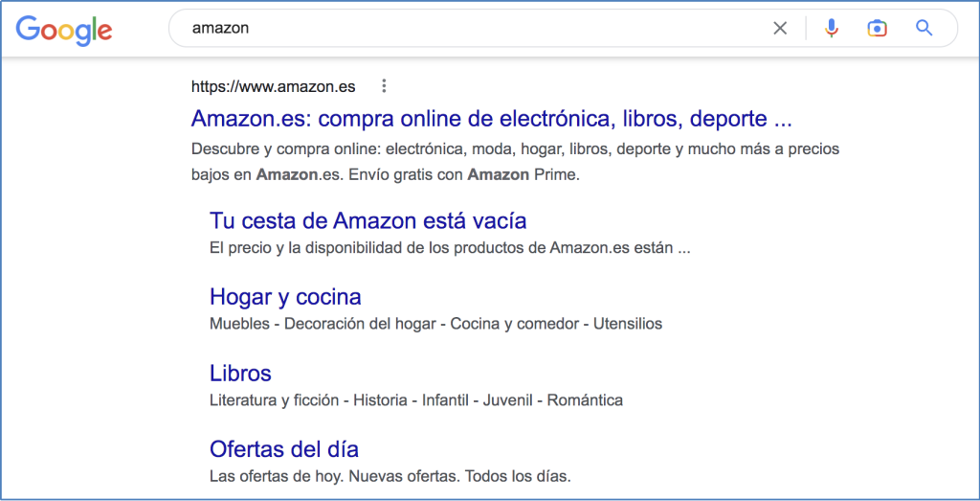Start voice search with the microphone icon
The height and width of the screenshot is (501, 980).
point(832,28)
